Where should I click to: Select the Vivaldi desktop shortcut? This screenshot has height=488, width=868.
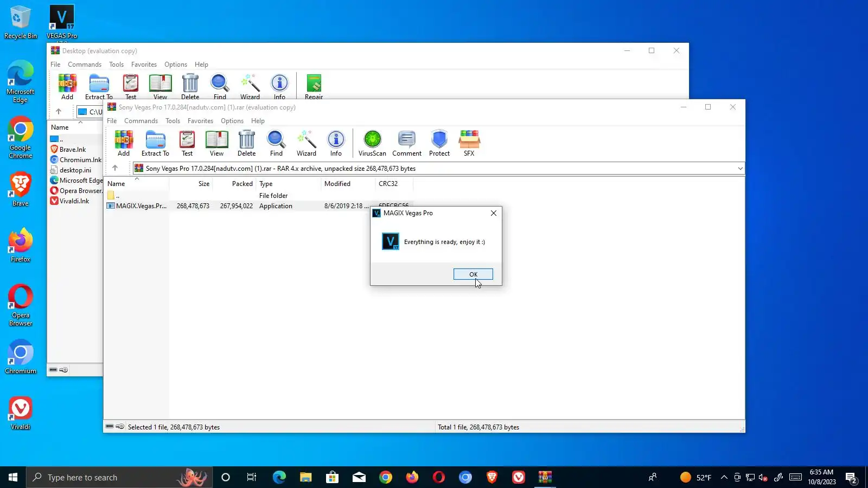tap(21, 413)
